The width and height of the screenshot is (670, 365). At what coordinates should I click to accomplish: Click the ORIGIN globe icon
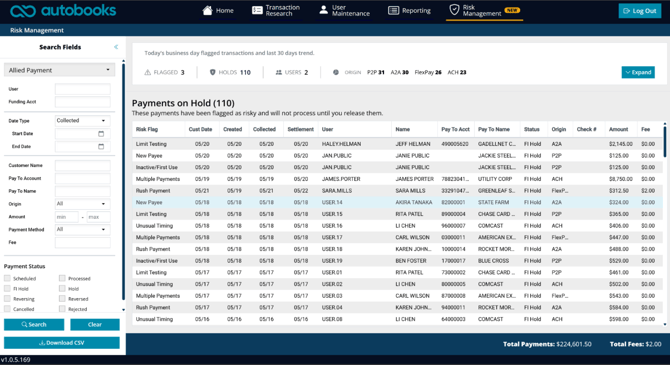336,73
